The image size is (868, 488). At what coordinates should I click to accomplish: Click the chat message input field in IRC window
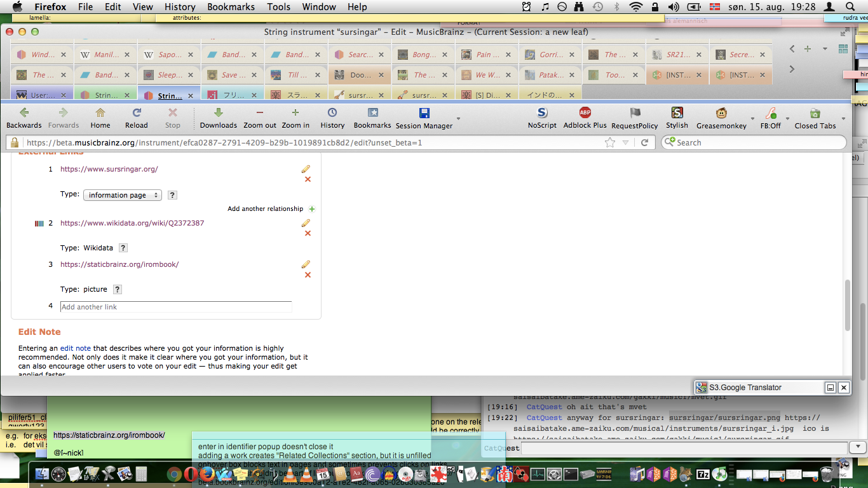click(684, 448)
